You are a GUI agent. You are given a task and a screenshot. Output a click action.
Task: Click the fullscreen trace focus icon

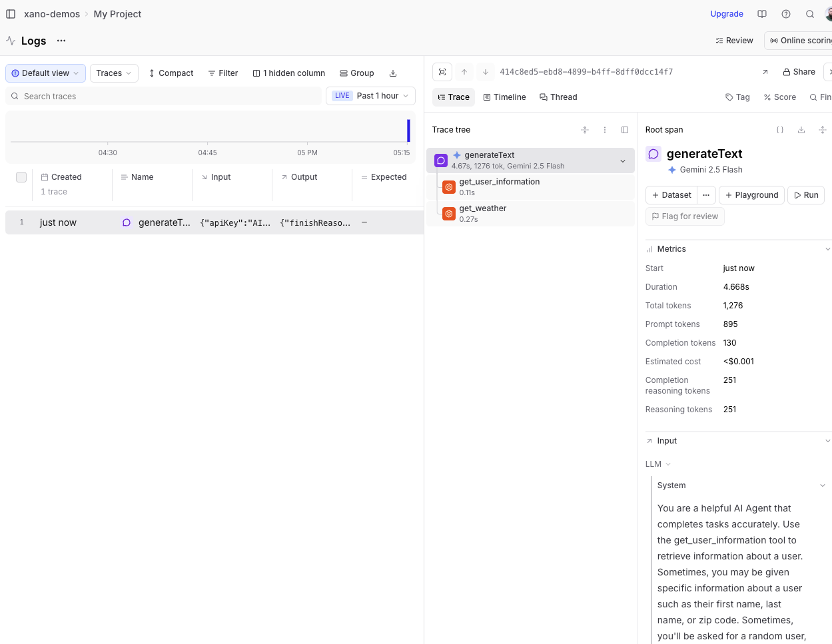click(442, 72)
